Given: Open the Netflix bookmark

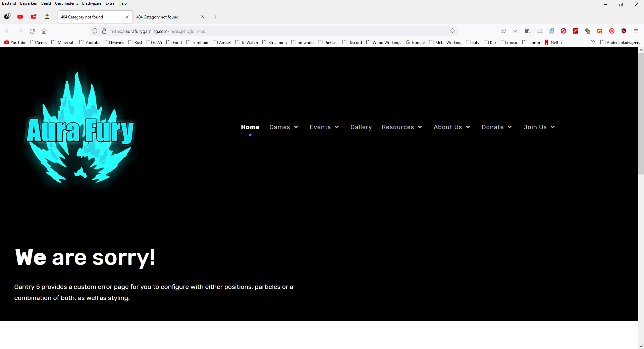Looking at the screenshot, I should click(553, 43).
